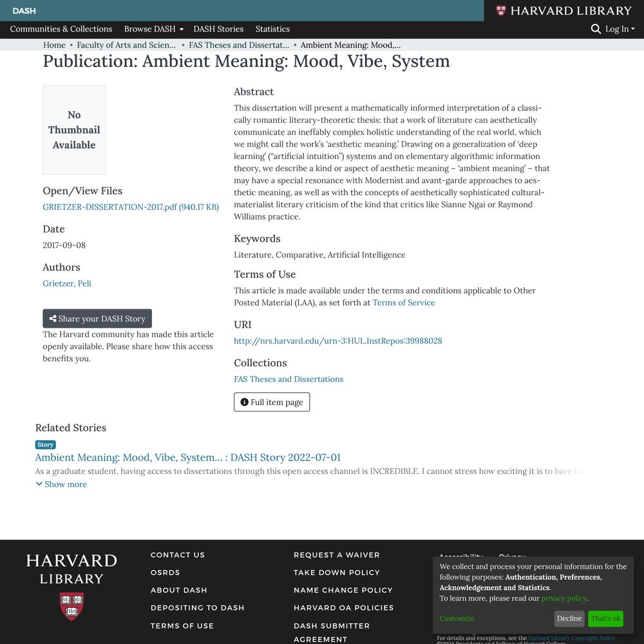The width and height of the screenshot is (644, 644).
Task: Click the search magnifier icon
Action: (x=596, y=29)
